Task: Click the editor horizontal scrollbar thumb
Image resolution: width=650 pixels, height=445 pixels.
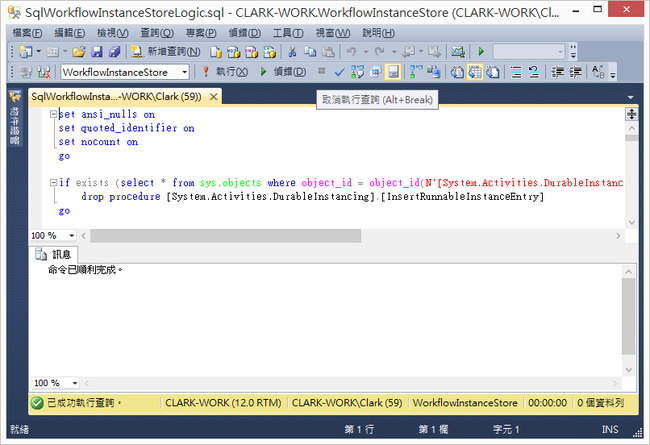Action: (x=226, y=236)
